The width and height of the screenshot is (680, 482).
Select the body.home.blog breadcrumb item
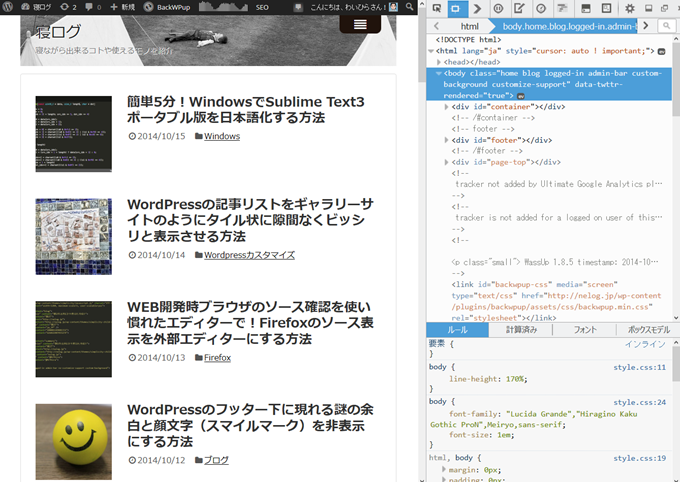569,26
